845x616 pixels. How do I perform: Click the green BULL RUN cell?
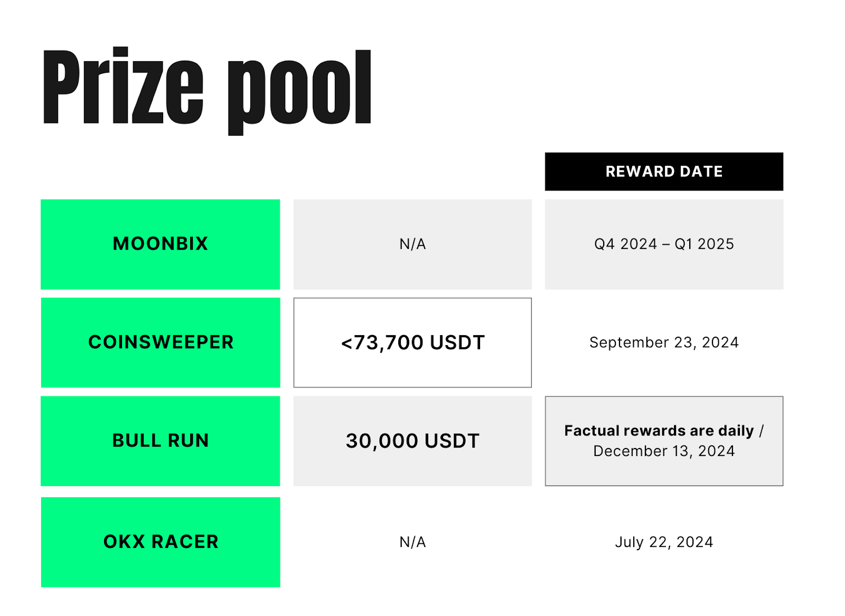pyautogui.click(x=161, y=441)
